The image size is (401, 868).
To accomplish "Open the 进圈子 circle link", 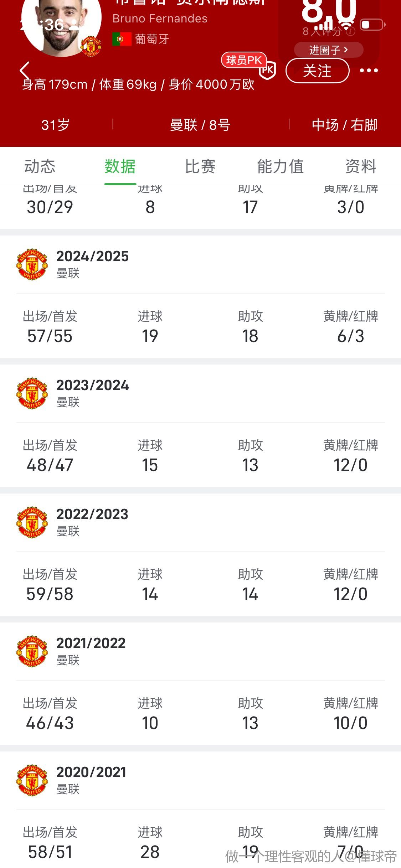I will coord(328,50).
